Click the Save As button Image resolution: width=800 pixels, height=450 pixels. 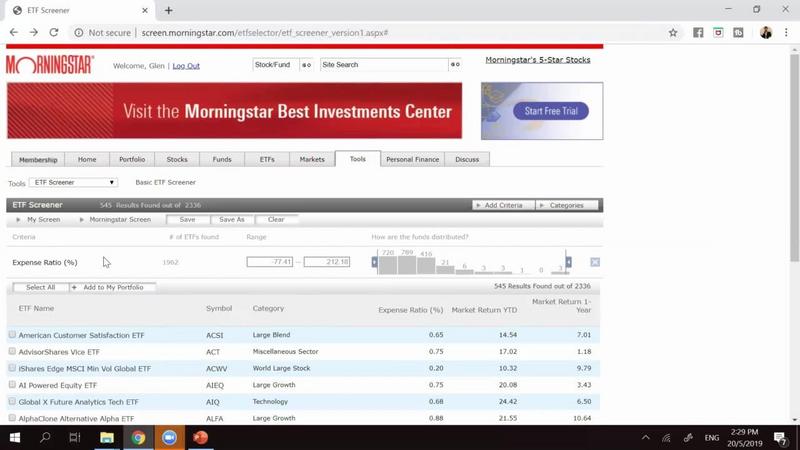coord(232,219)
